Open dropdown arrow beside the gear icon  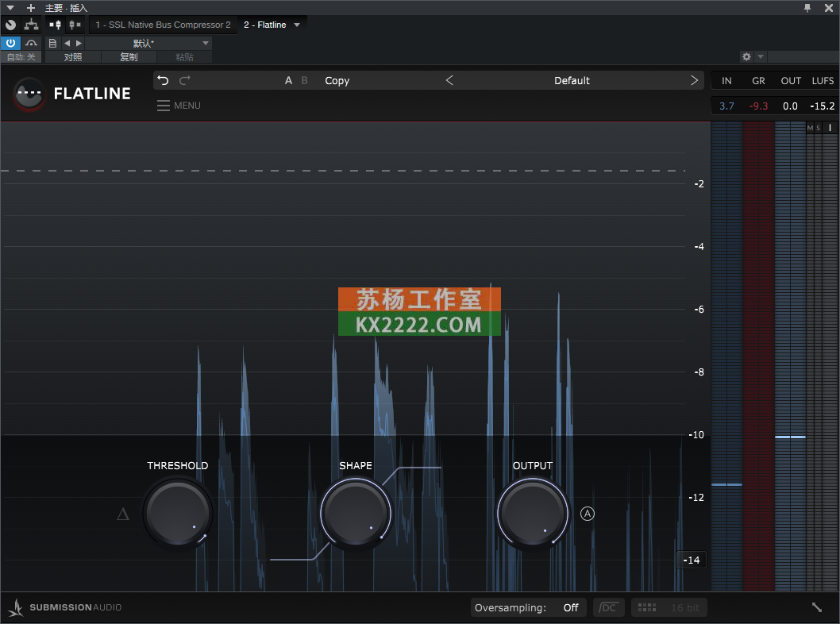pyautogui.click(x=760, y=56)
